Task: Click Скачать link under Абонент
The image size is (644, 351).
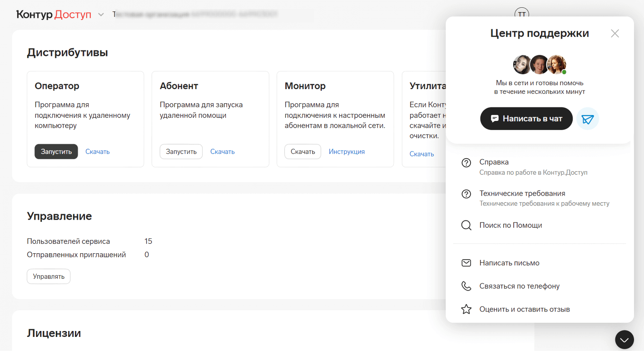Action: (223, 152)
